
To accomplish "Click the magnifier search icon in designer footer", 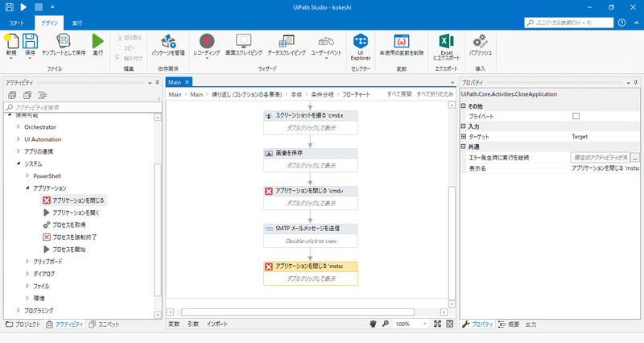I will (386, 324).
